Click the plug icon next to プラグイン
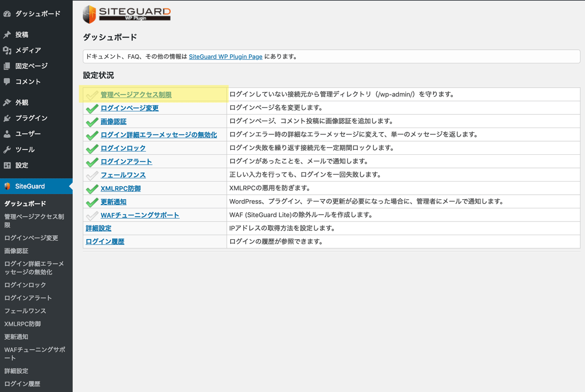The height and width of the screenshot is (392, 585). pyautogui.click(x=7, y=118)
